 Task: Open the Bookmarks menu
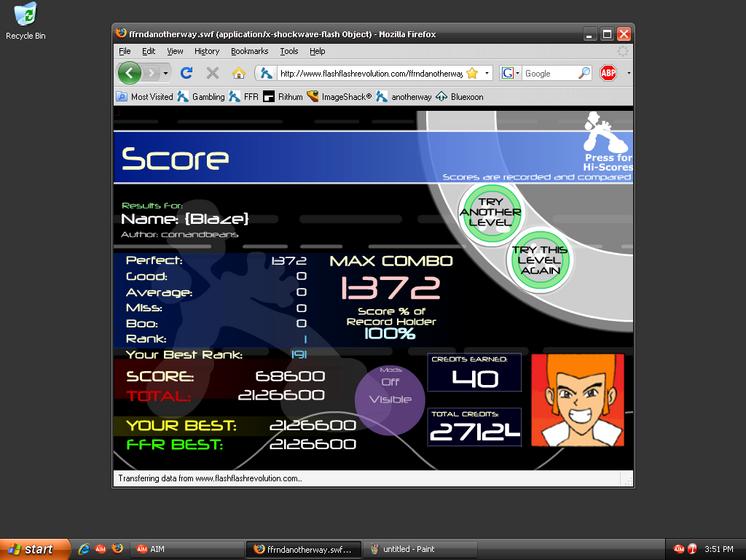tap(249, 51)
